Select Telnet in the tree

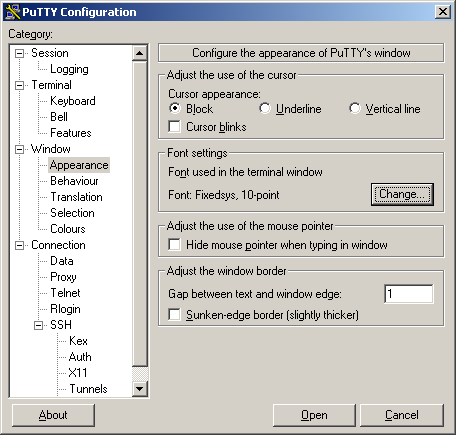(x=65, y=293)
